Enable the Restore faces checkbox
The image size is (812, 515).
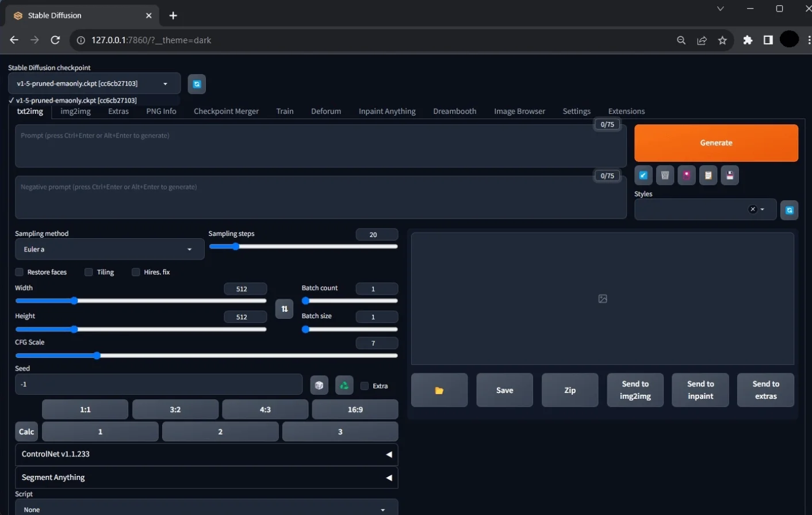pos(20,272)
